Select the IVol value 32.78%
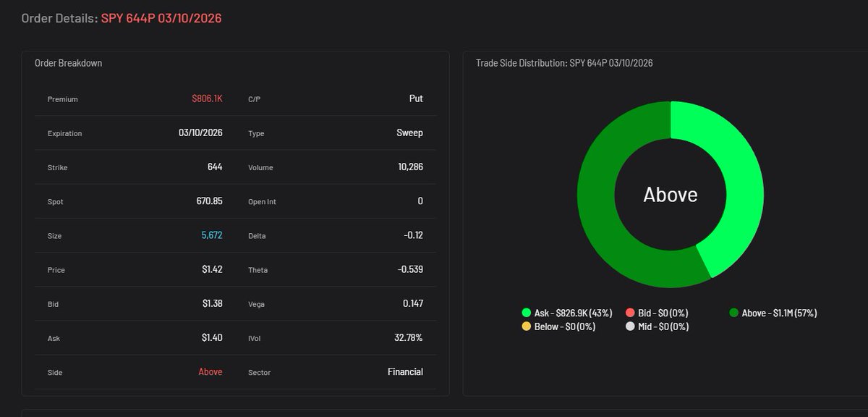The height and width of the screenshot is (417, 868). [408, 337]
